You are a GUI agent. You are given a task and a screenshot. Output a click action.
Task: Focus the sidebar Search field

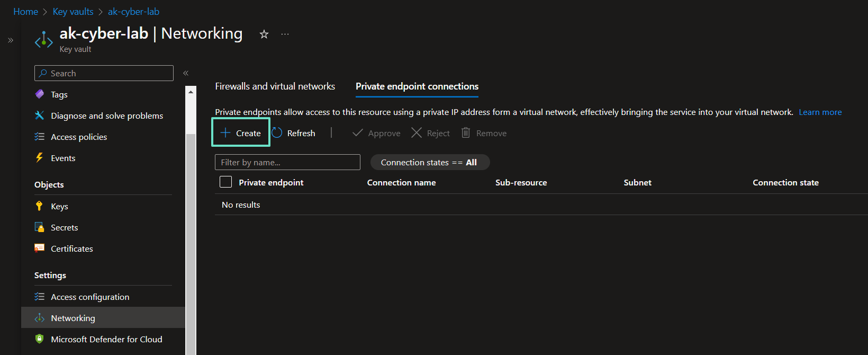(104, 73)
